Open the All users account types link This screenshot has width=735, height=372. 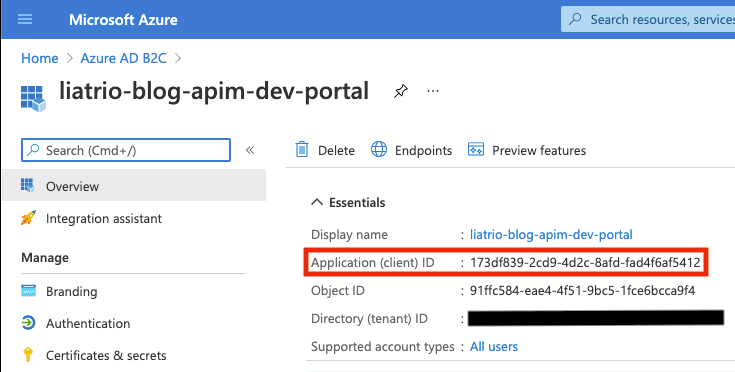tap(494, 347)
